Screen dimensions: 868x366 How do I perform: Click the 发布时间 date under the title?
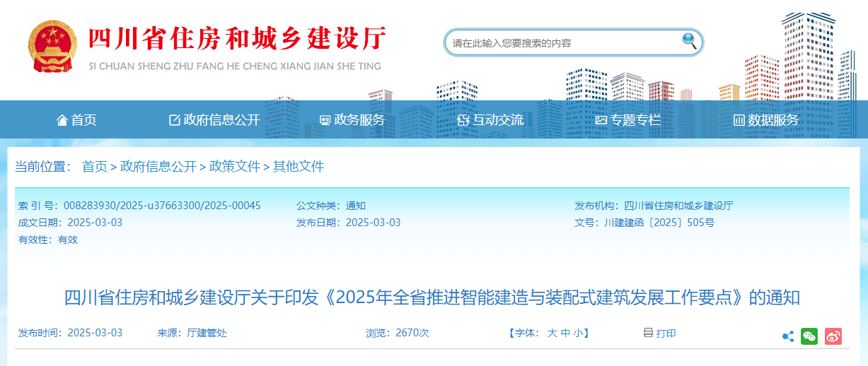point(95,333)
